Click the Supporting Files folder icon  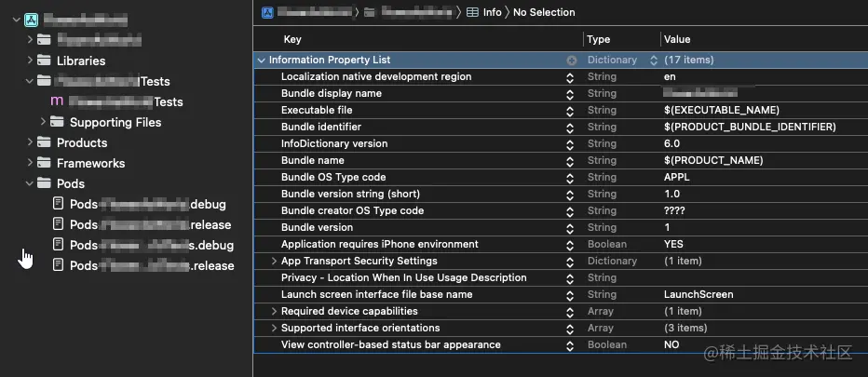[57, 122]
